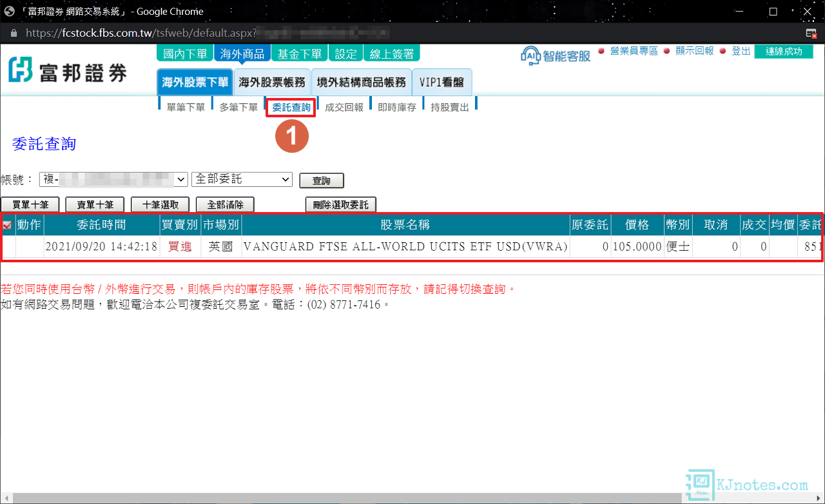Select the 海外股票帳務 tab
Viewport: 825px width, 504px height.
point(272,82)
